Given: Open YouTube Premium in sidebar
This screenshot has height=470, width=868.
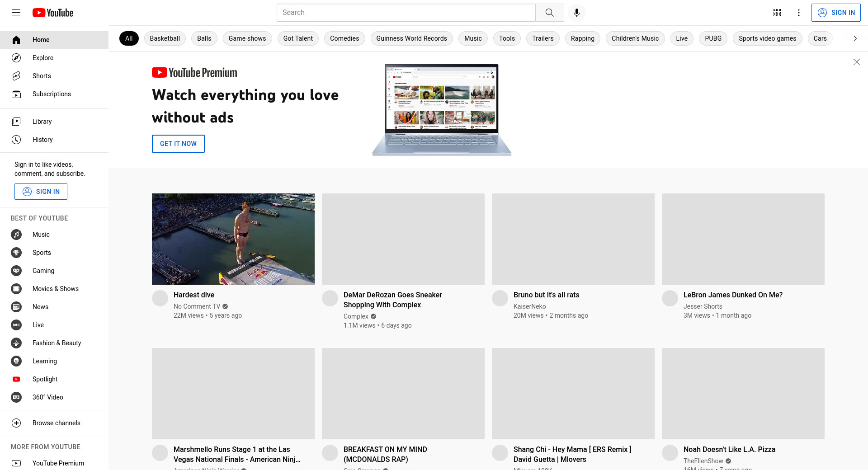Looking at the screenshot, I should (54, 463).
